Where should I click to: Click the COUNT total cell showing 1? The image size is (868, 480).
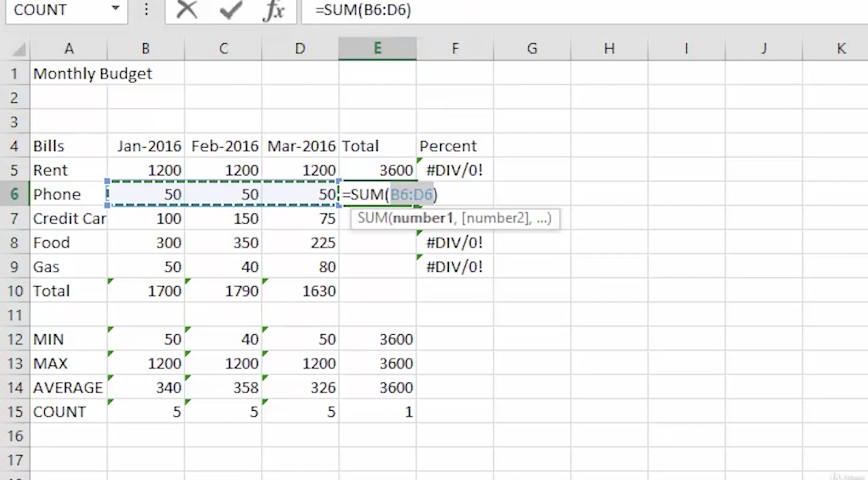point(377,411)
